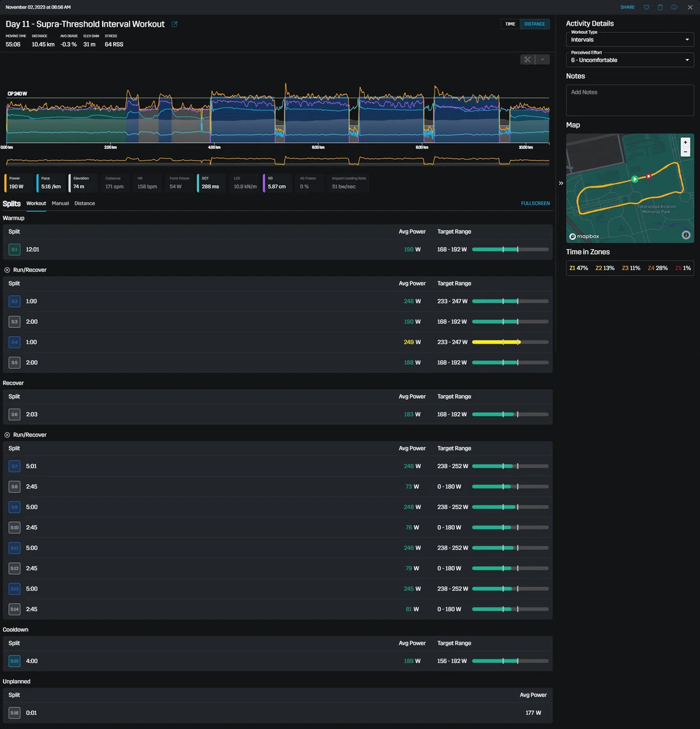Click the S:15 cooldown split badge

click(15, 661)
